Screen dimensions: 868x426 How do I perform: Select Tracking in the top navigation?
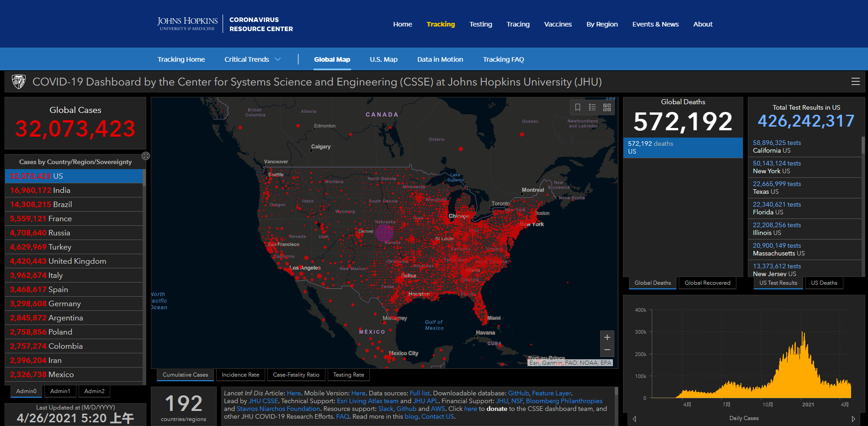[441, 24]
